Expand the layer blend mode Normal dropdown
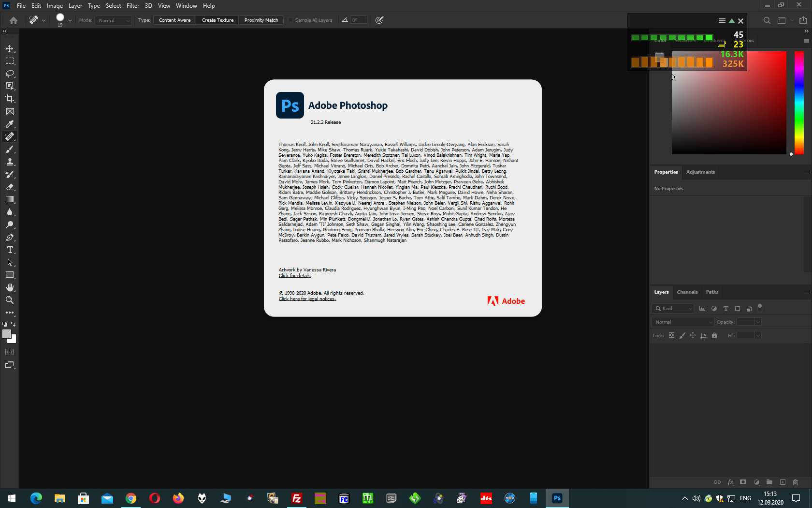Viewport: 812px width, 508px height. (682, 322)
